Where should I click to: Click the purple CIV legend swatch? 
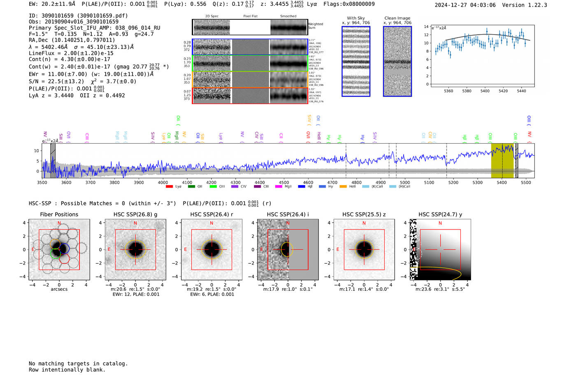pyautogui.click(x=235, y=187)
